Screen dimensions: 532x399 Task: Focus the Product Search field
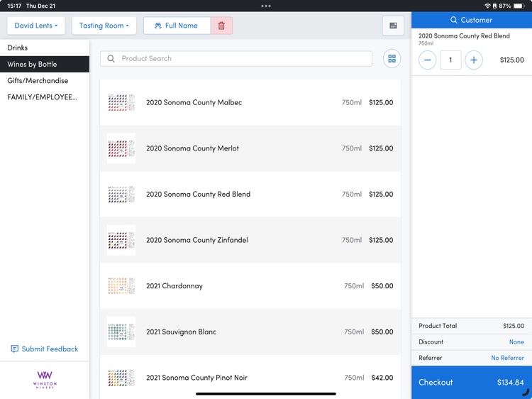point(236,59)
